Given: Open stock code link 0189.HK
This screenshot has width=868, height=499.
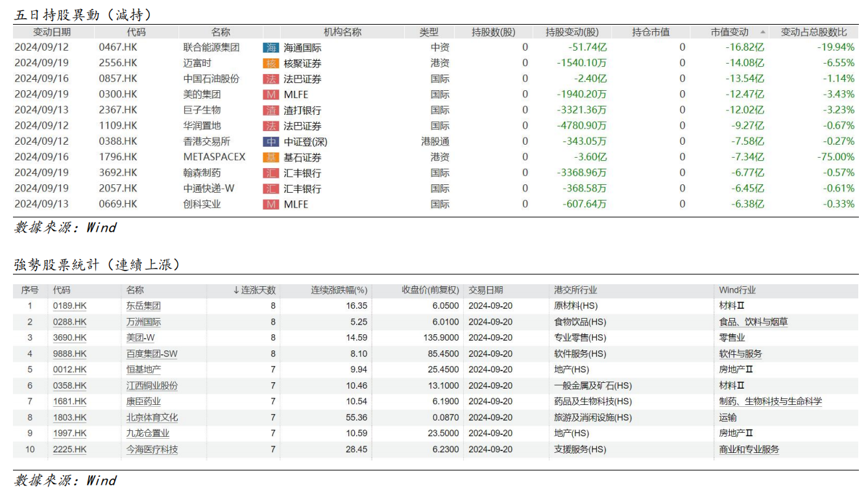Looking at the screenshot, I should (x=70, y=306).
